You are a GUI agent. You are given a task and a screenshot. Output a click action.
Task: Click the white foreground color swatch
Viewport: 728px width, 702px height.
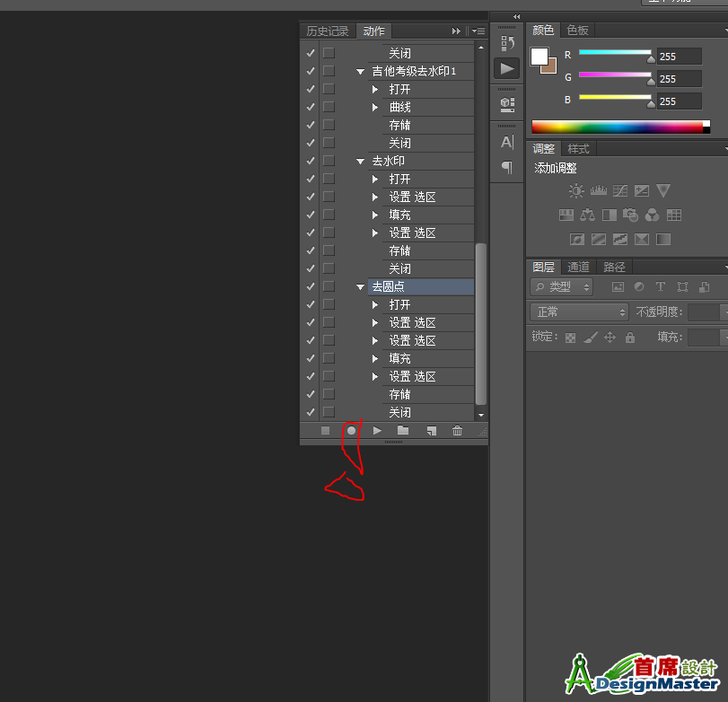tap(539, 57)
